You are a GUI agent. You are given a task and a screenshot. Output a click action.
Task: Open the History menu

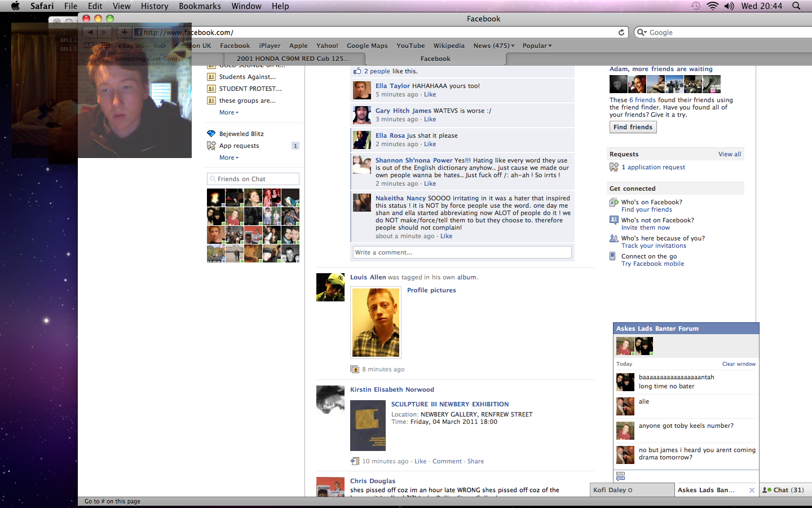coord(155,6)
